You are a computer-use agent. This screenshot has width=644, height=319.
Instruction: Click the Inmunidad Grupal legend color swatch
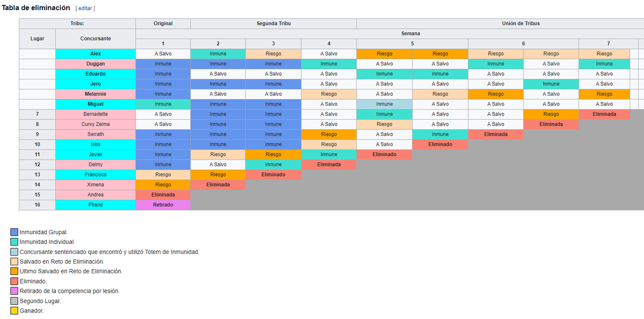tap(14, 232)
